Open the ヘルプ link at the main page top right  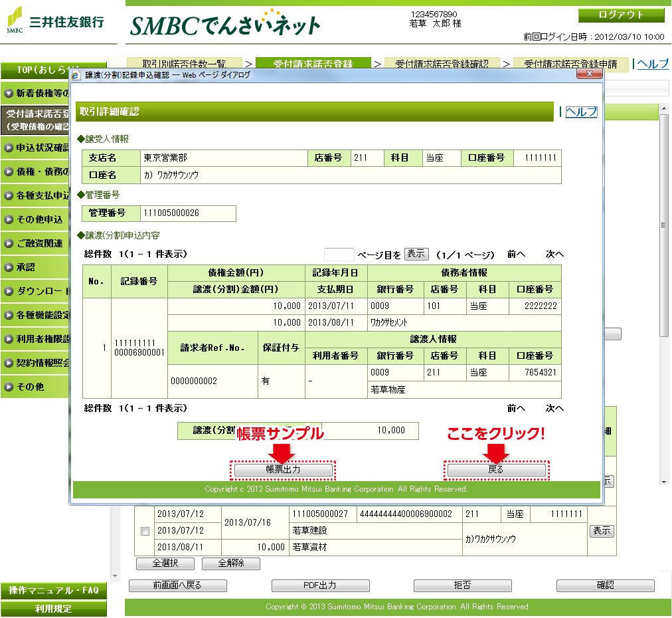[x=652, y=64]
